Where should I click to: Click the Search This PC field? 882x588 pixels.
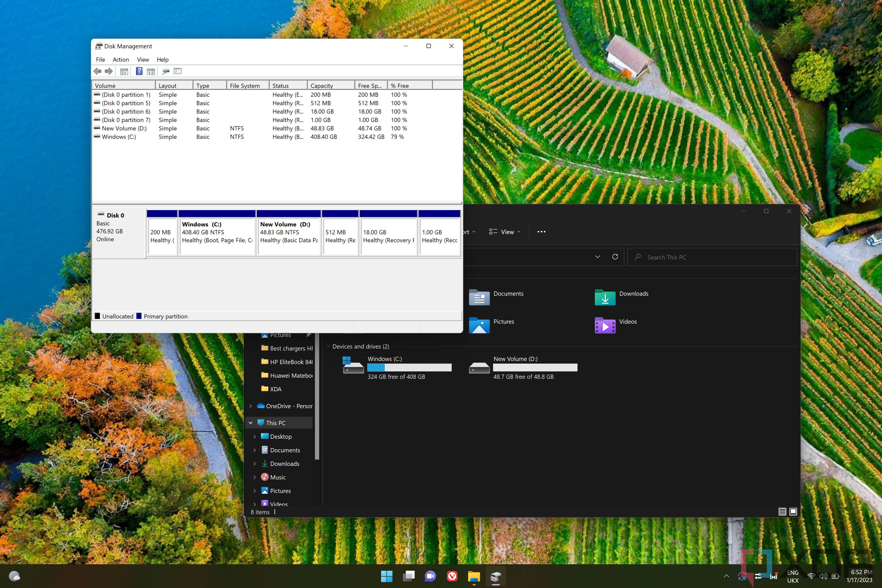pyautogui.click(x=712, y=257)
